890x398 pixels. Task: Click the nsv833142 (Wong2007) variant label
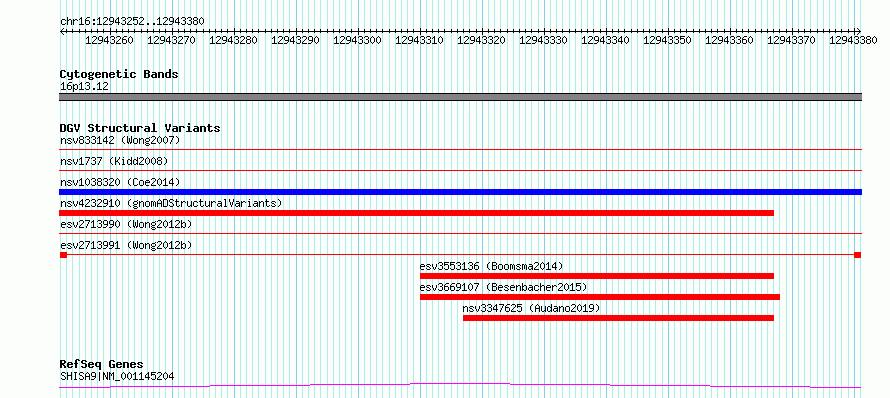pyautogui.click(x=120, y=140)
